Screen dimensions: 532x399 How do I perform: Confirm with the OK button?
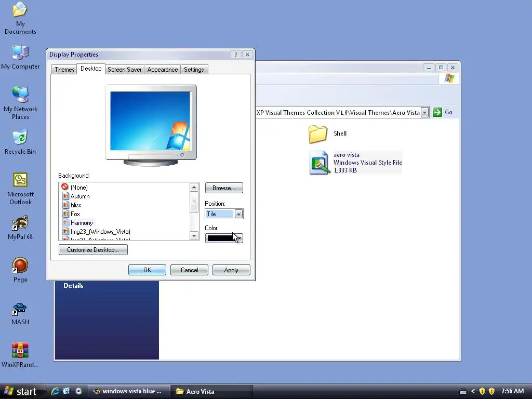tap(147, 270)
